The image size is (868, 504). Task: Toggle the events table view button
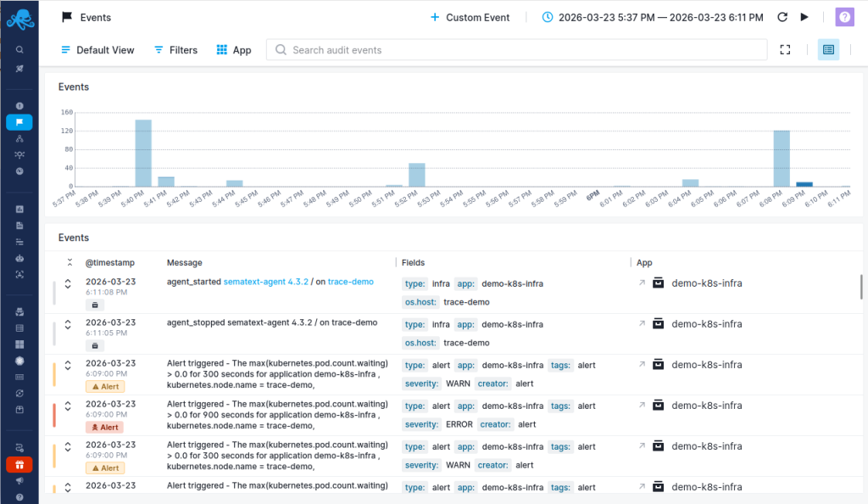828,50
